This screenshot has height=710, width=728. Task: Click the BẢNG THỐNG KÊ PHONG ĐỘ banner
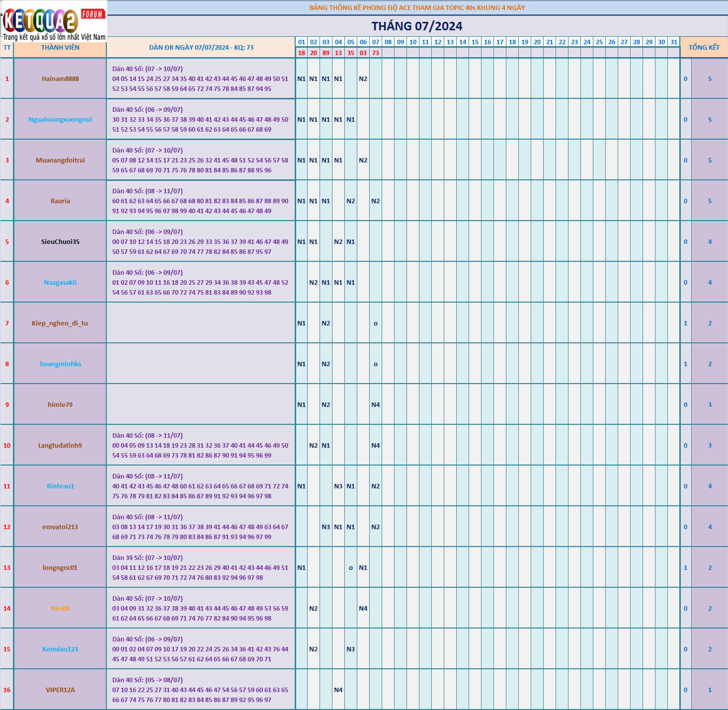click(417, 7)
